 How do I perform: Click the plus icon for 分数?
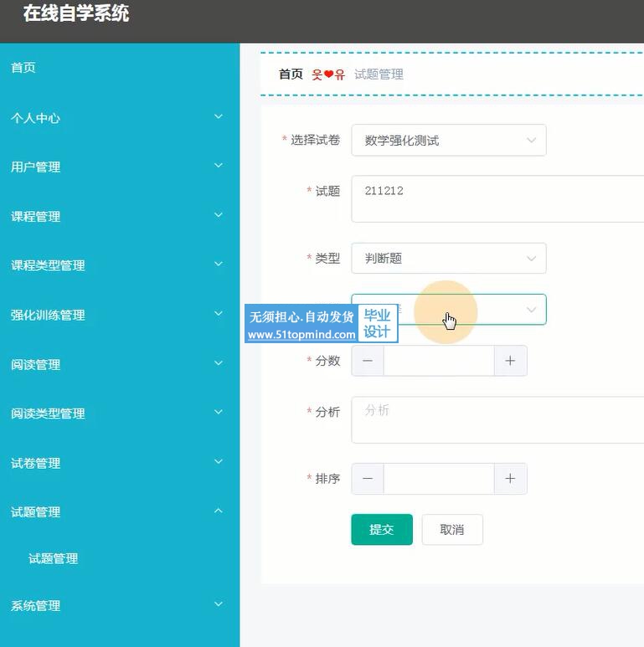pyautogui.click(x=510, y=361)
